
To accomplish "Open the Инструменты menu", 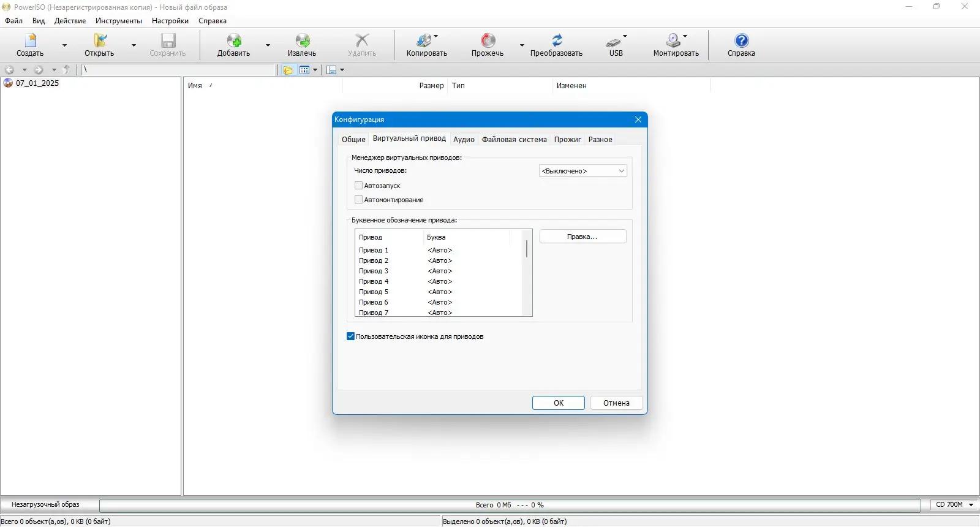I will coord(119,21).
